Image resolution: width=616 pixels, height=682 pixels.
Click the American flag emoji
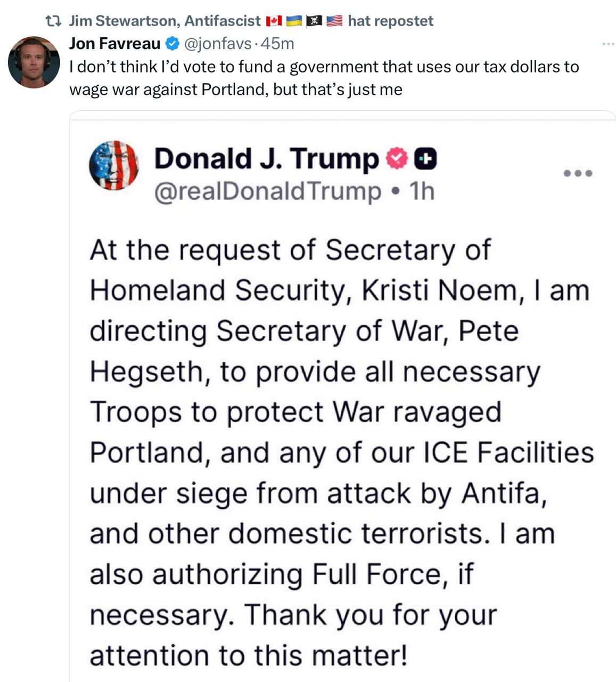pos(334,21)
